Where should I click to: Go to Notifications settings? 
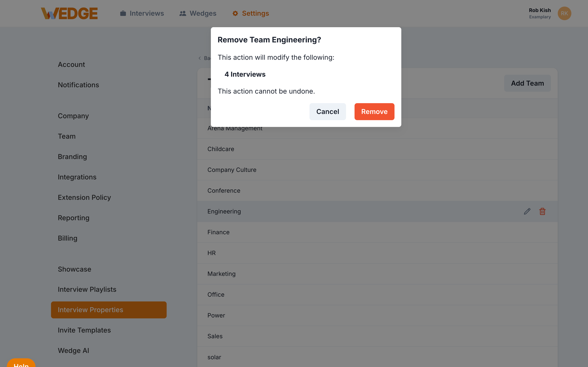point(78,85)
